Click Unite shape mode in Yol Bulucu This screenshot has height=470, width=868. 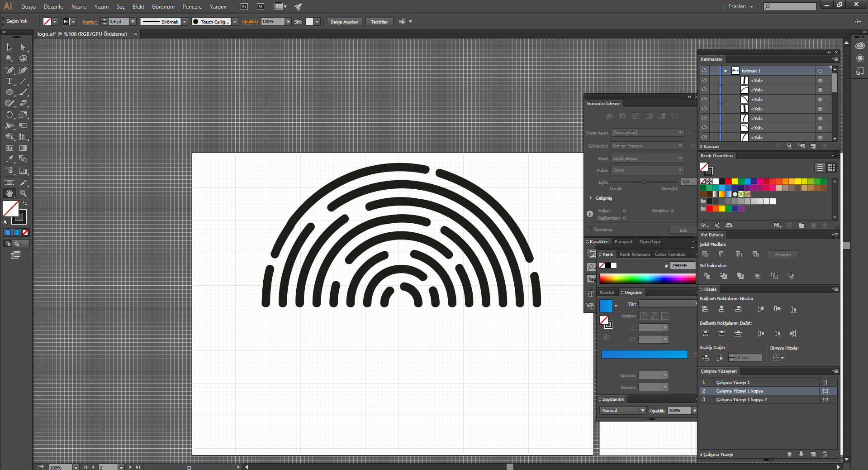coord(706,254)
